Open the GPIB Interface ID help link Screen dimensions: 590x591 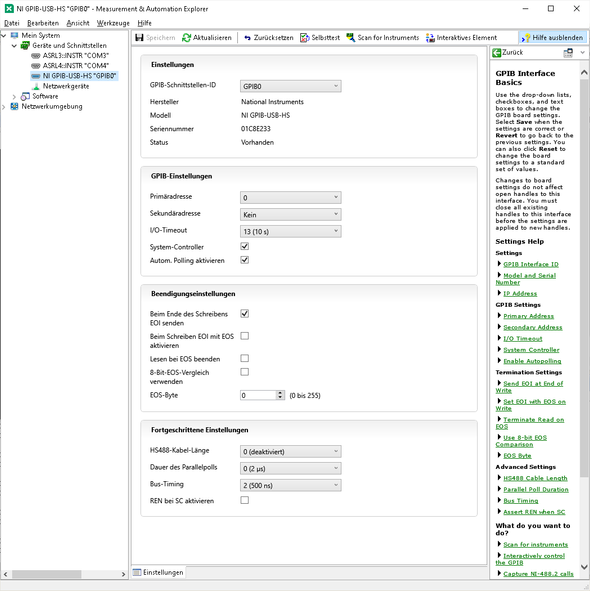pos(531,264)
